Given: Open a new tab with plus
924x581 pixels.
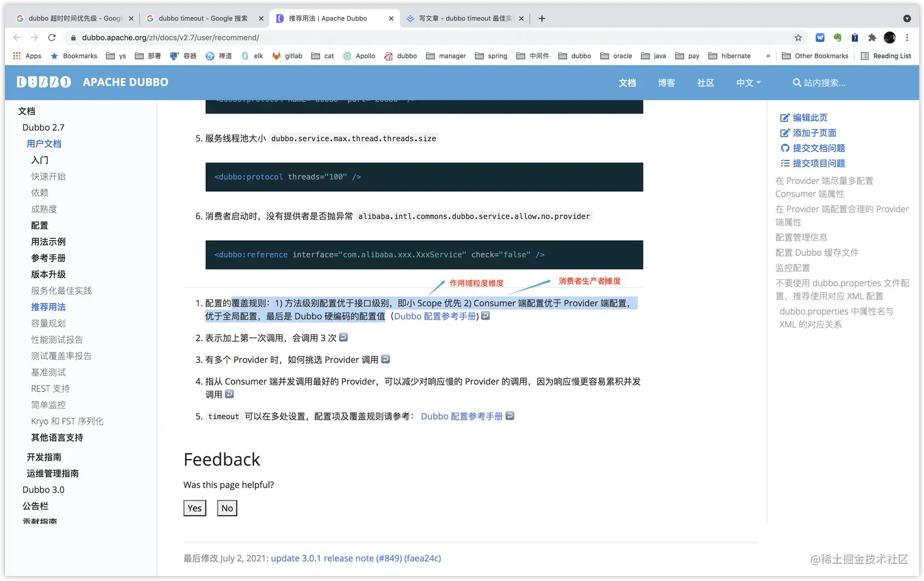Looking at the screenshot, I should click(x=541, y=18).
